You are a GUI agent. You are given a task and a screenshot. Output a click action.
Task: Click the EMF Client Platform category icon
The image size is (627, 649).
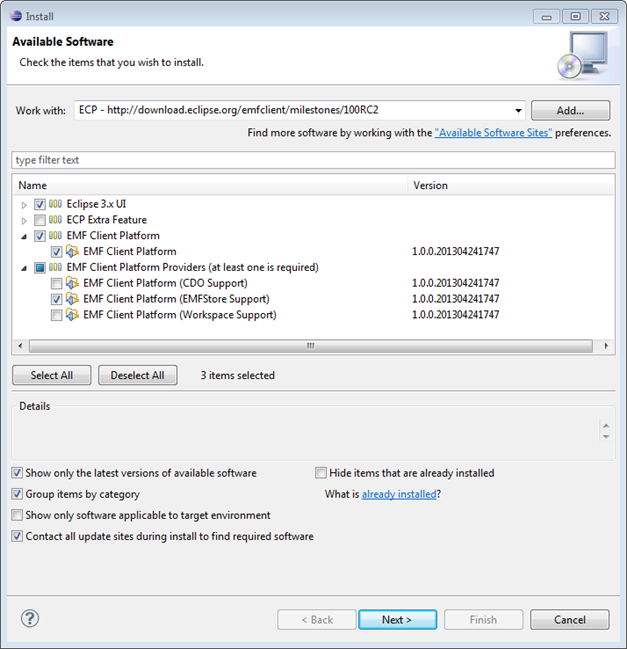(55, 235)
